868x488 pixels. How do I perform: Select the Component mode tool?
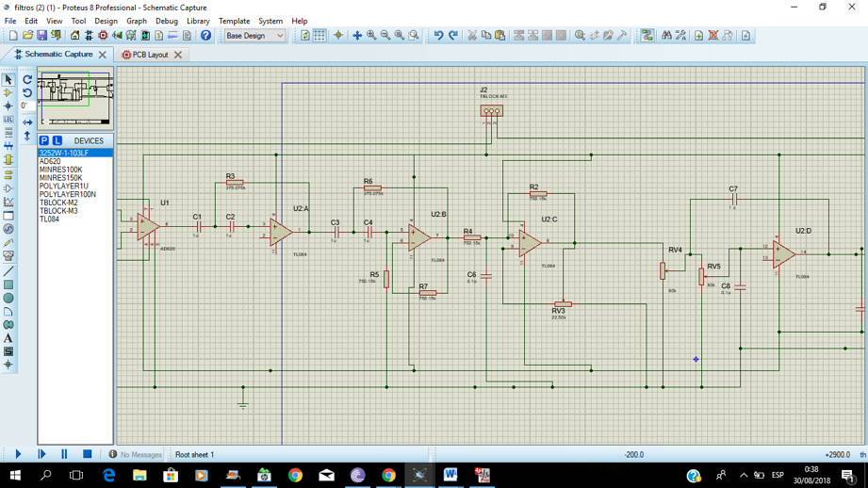click(8, 93)
